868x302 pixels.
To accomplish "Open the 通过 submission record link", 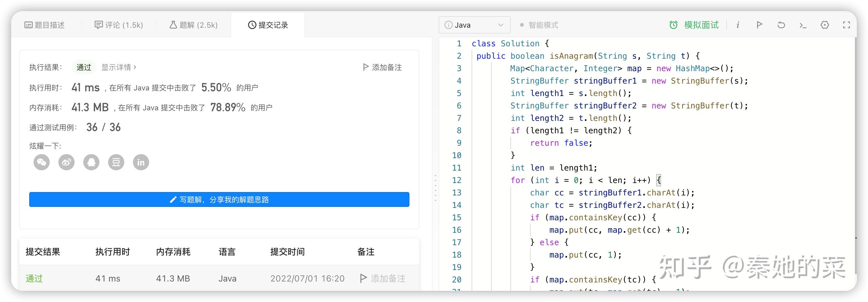I will tap(34, 278).
